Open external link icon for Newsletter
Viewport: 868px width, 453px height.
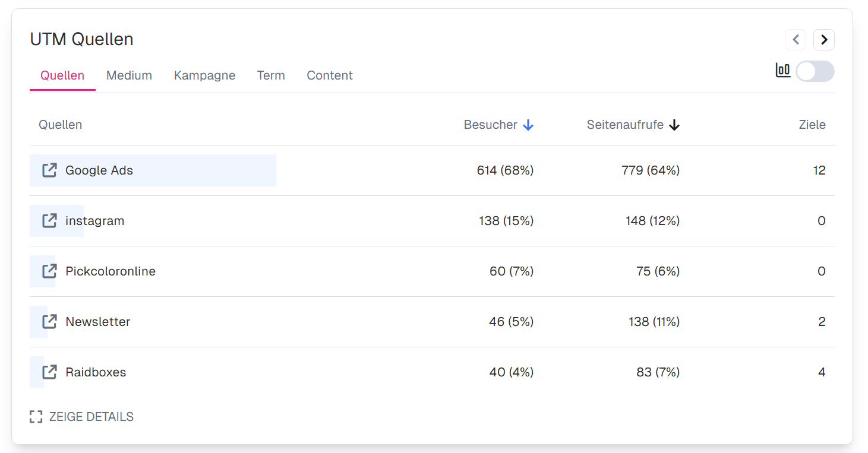click(49, 322)
